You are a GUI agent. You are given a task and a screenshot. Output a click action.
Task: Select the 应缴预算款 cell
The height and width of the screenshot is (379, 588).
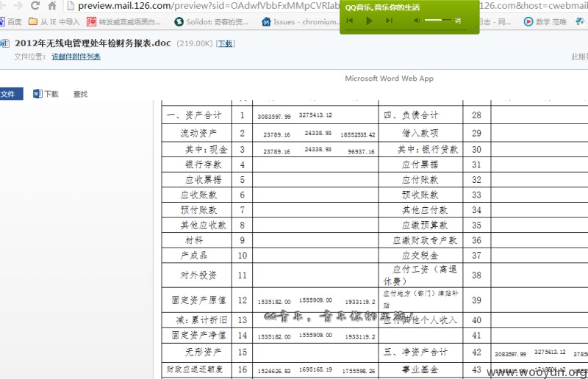pos(420,225)
